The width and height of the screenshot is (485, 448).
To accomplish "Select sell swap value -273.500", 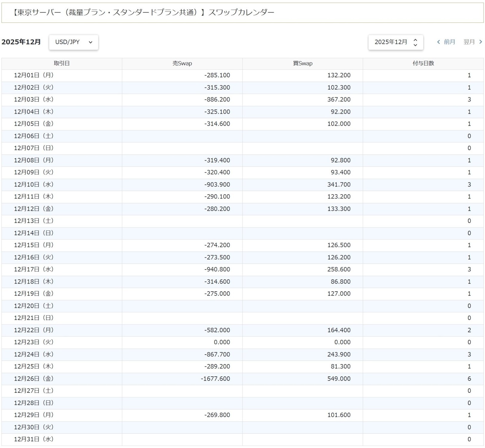I will point(217,257).
